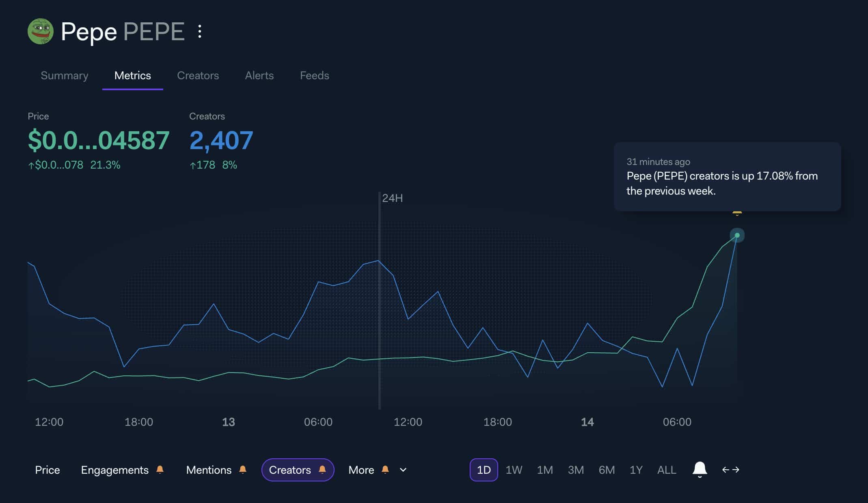Toggle the Price metric on chart
The width and height of the screenshot is (868, 503).
48,470
